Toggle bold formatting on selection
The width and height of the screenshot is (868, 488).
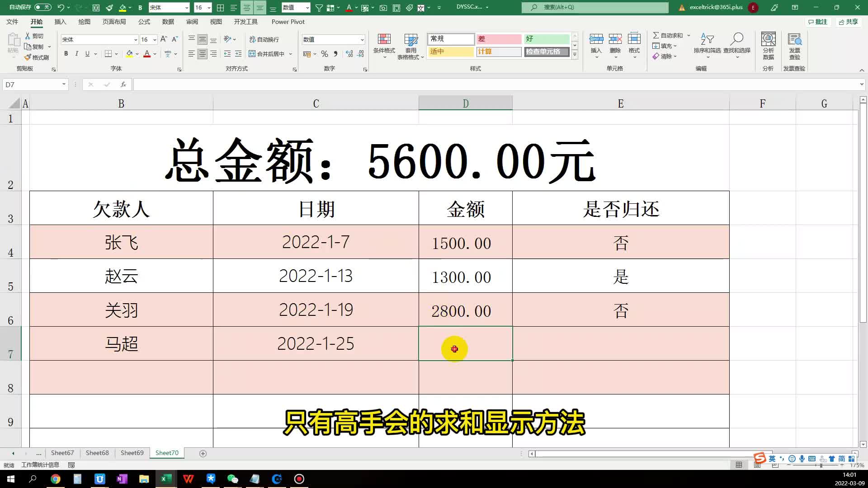tap(66, 53)
